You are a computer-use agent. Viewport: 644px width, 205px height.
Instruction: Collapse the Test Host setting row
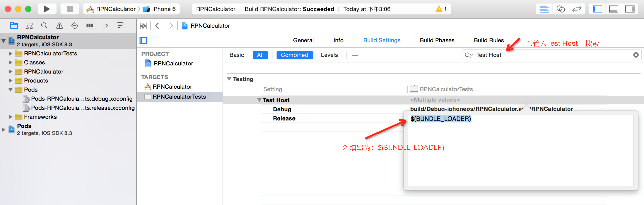[259, 100]
